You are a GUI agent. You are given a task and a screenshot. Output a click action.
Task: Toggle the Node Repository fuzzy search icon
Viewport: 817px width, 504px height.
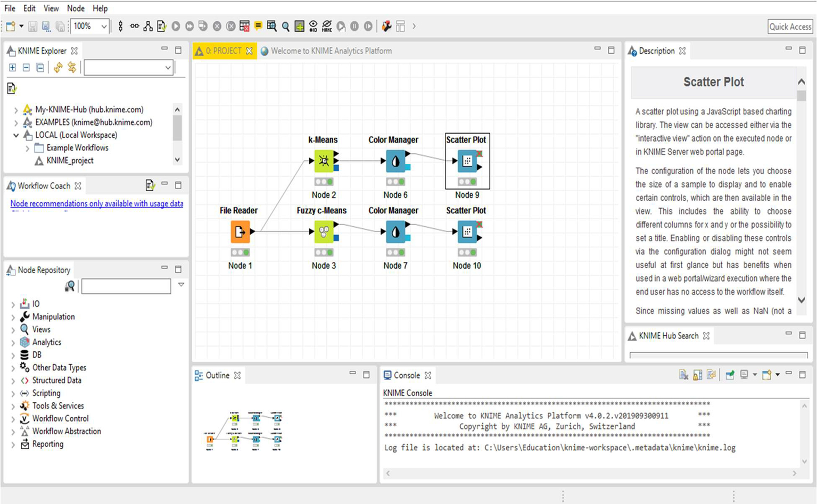click(69, 286)
